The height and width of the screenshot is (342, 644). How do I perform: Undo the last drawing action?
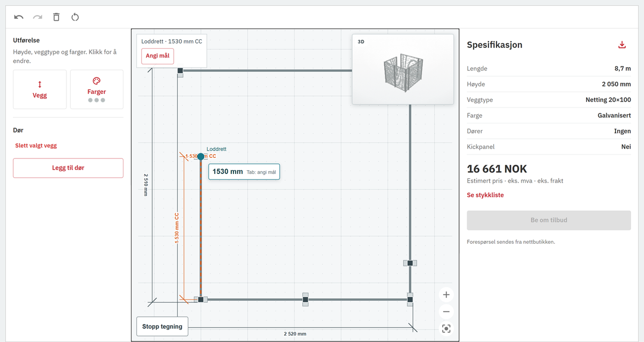point(19,17)
